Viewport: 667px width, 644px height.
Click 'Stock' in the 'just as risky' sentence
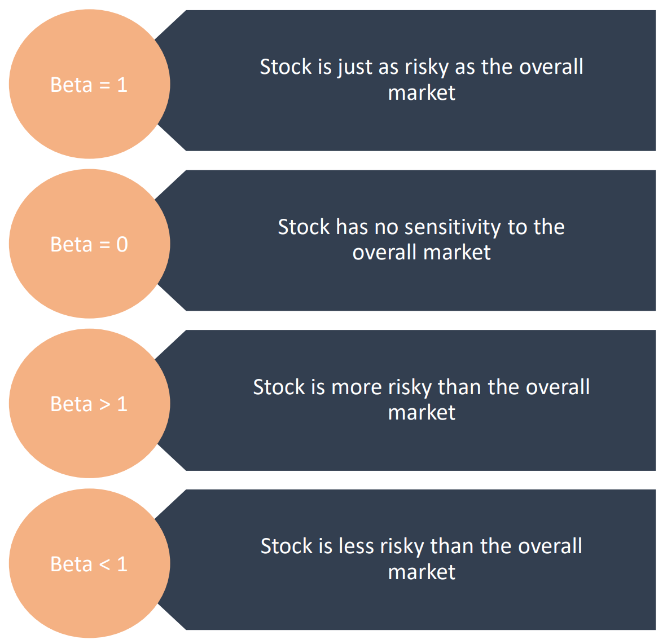coord(286,67)
